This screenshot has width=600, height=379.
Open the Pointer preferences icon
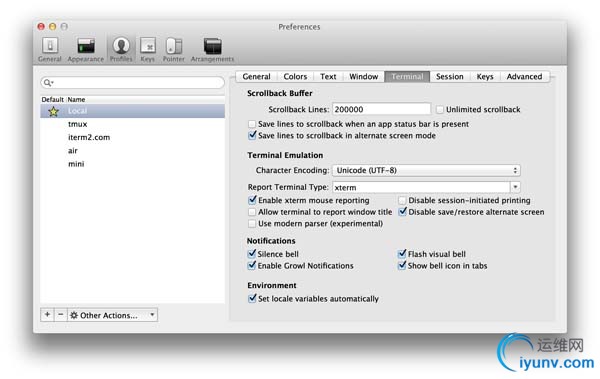(174, 49)
